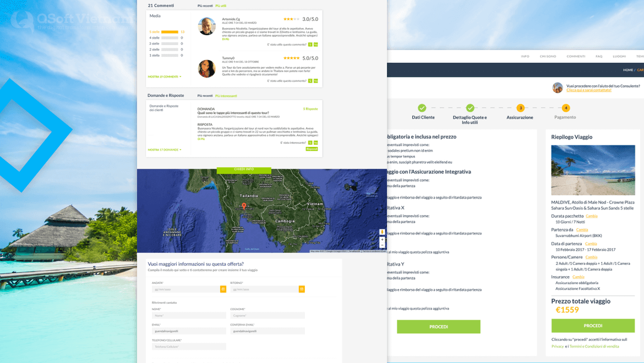Focus the Cognome input field
644x363 pixels.
tap(268, 315)
